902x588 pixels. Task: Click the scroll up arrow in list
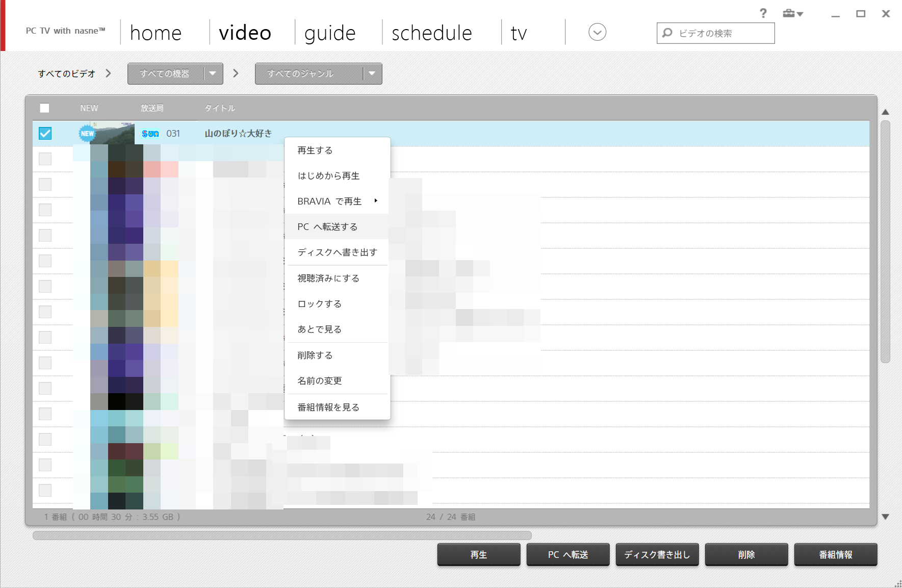coord(885,112)
